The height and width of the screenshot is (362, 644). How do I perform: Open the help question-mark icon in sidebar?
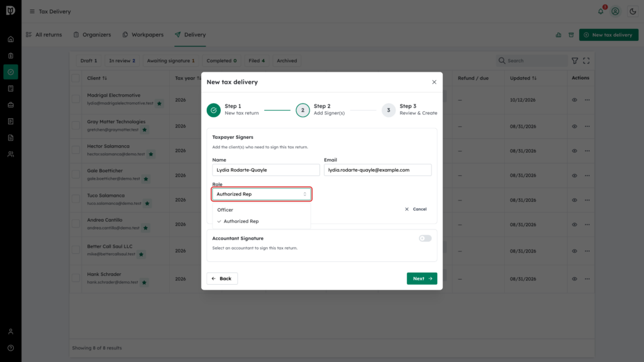11,348
